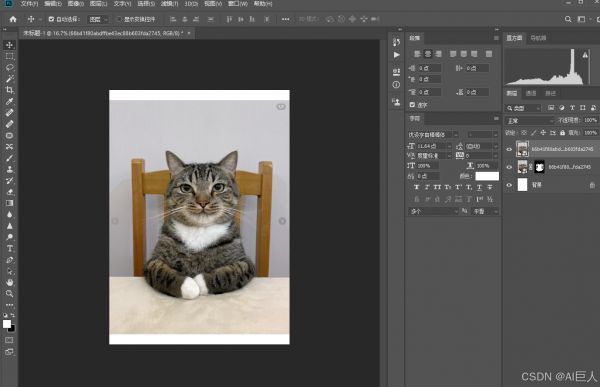Open the Paragraph panel flyout menu
600x387 pixels.
(496, 38)
